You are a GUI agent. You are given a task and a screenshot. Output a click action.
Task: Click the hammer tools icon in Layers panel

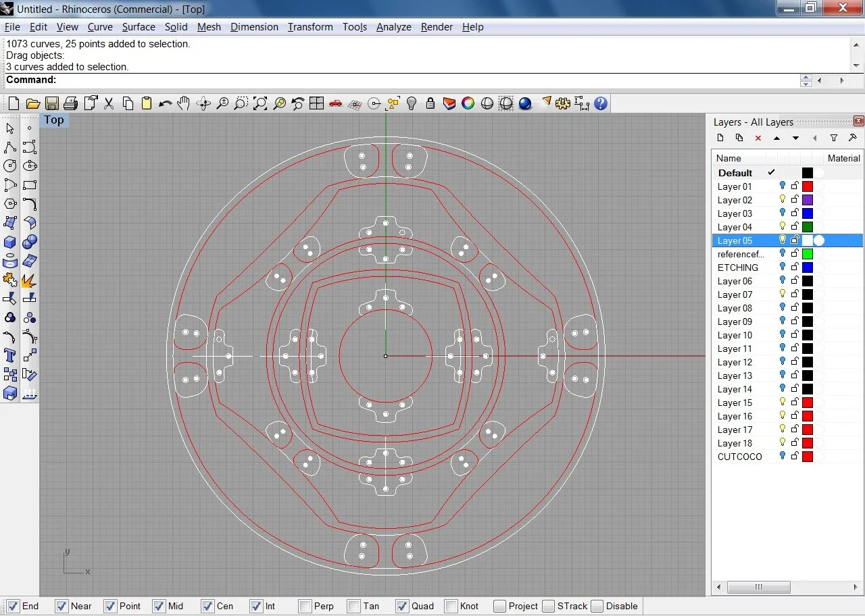[x=853, y=138]
